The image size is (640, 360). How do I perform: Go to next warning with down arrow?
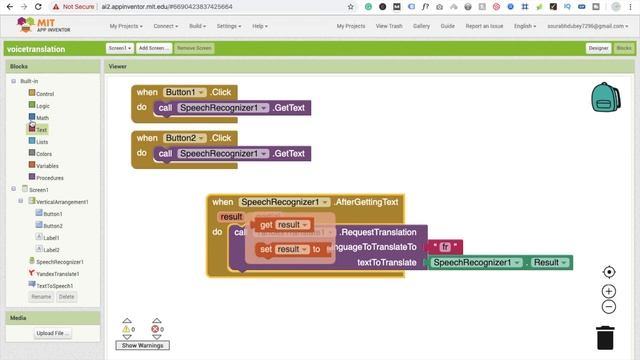(x=127, y=337)
